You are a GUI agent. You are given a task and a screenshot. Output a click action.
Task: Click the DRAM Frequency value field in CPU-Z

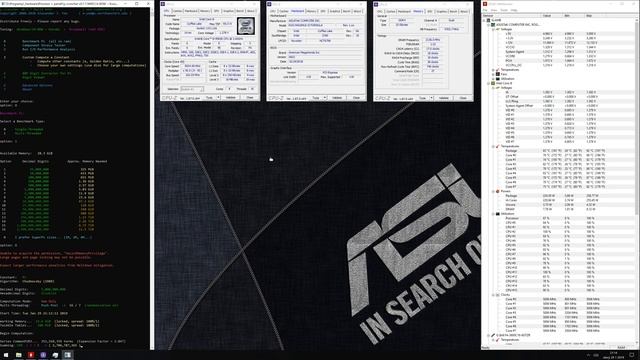click(x=433, y=40)
